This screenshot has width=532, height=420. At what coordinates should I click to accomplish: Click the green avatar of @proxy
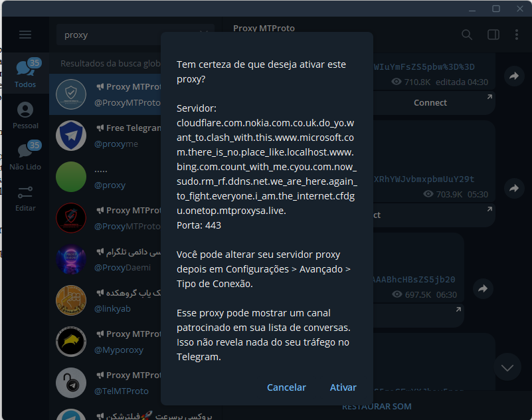(71, 177)
